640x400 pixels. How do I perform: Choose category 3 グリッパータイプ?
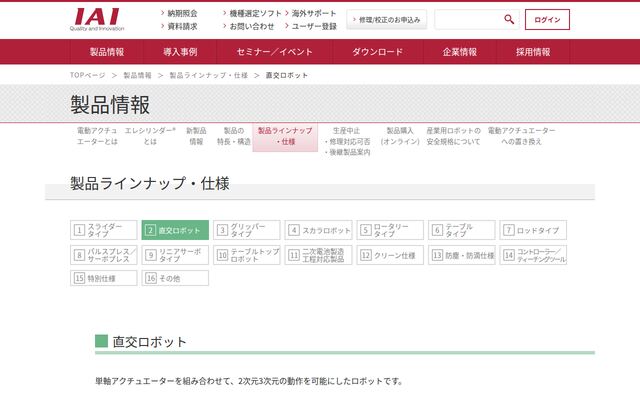point(247,230)
